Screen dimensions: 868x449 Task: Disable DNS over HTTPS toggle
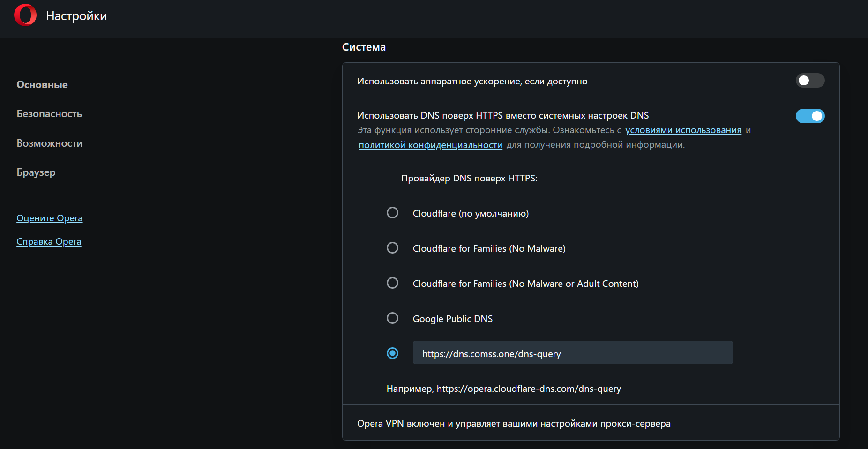click(810, 116)
